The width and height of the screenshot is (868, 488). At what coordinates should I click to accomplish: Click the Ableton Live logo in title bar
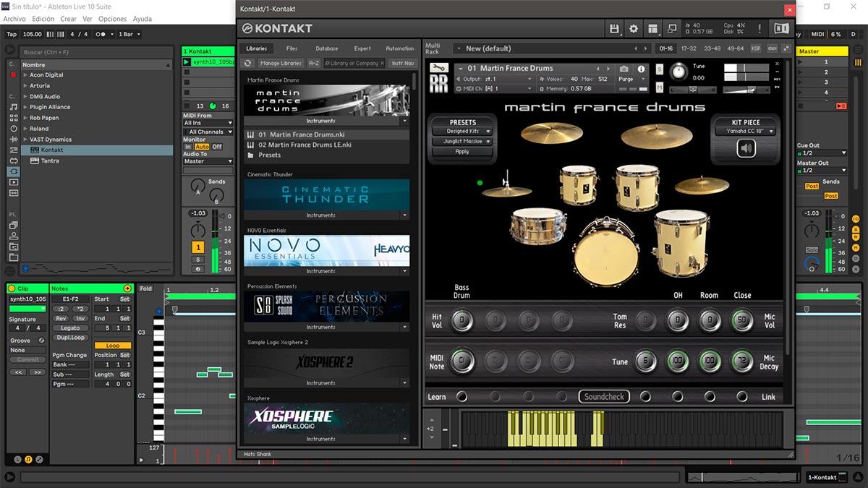6,6
